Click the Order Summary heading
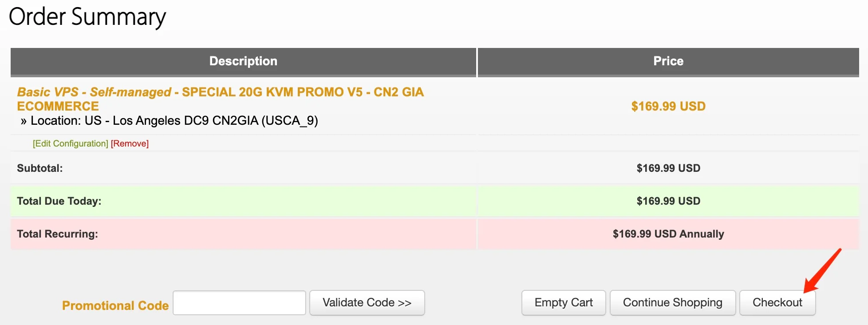 point(87,17)
